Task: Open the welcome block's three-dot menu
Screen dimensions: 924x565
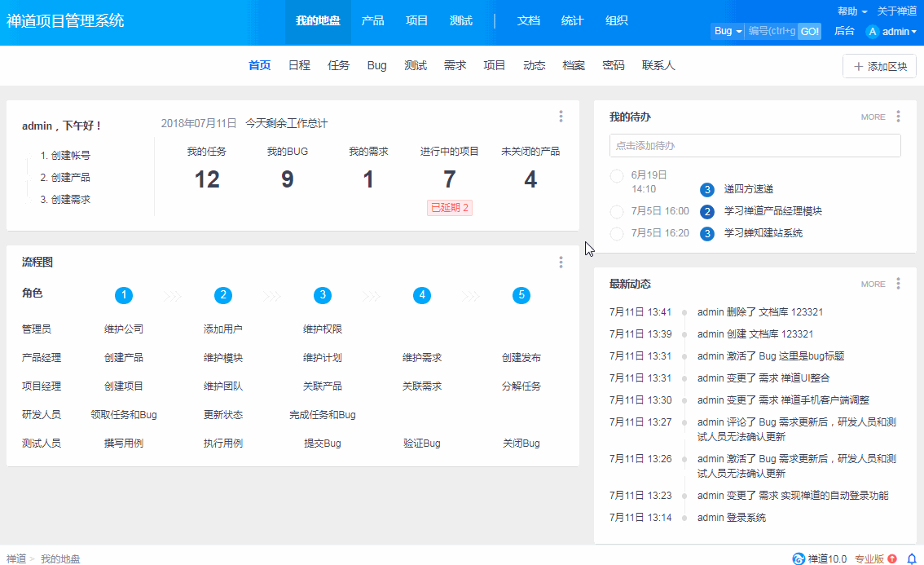Action: pyautogui.click(x=561, y=117)
